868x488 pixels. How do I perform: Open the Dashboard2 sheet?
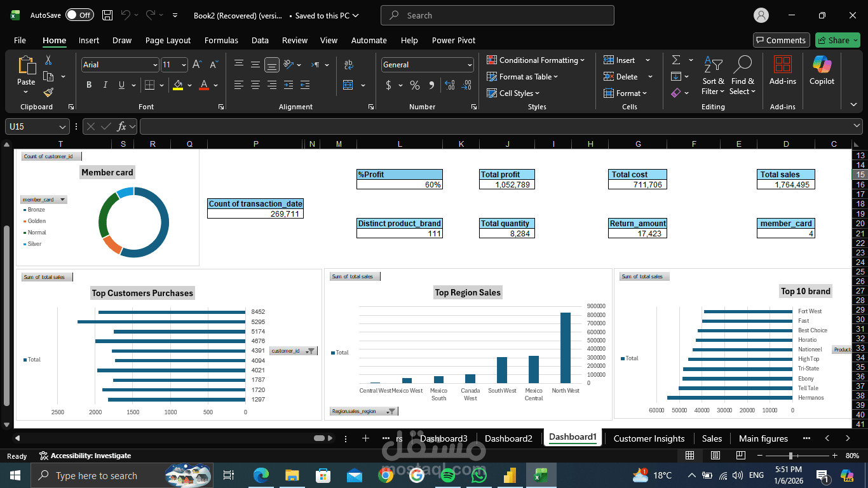508,438
